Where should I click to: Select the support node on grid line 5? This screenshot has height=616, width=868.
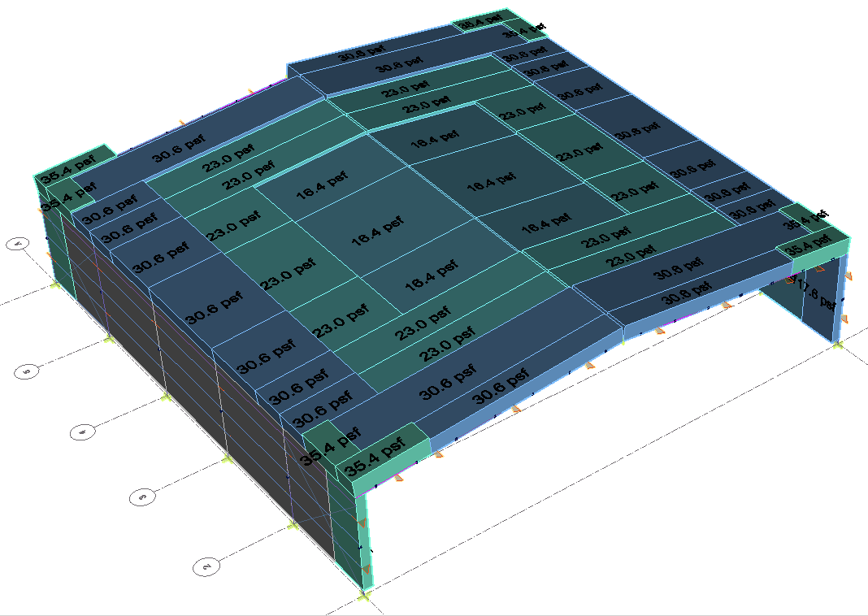coord(108,339)
